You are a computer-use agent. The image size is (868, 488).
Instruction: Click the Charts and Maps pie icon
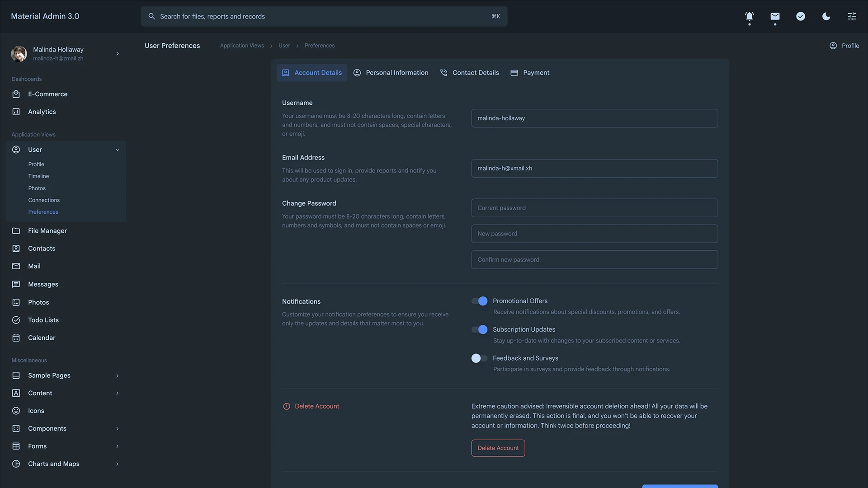[16, 464]
